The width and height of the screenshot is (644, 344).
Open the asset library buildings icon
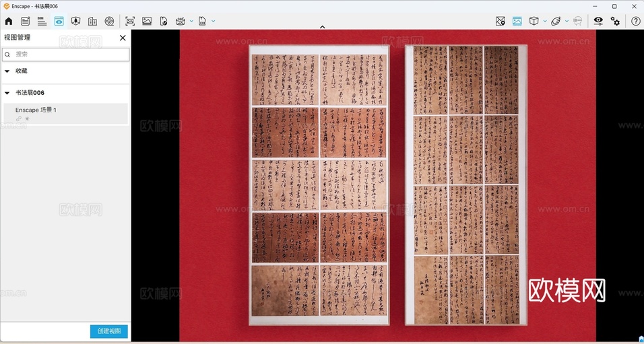(x=92, y=22)
